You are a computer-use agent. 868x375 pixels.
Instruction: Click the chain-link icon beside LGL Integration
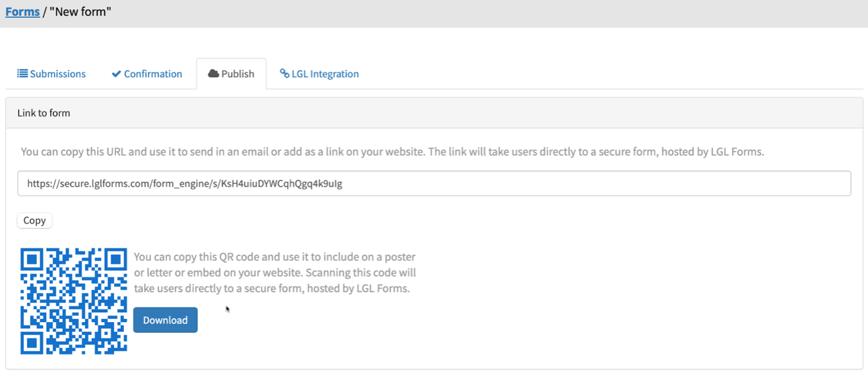click(284, 74)
